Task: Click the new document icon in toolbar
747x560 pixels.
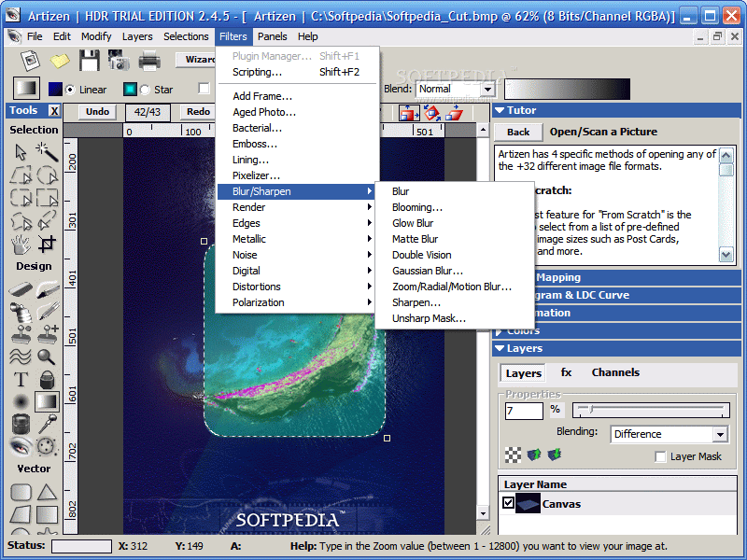Action: tap(31, 61)
